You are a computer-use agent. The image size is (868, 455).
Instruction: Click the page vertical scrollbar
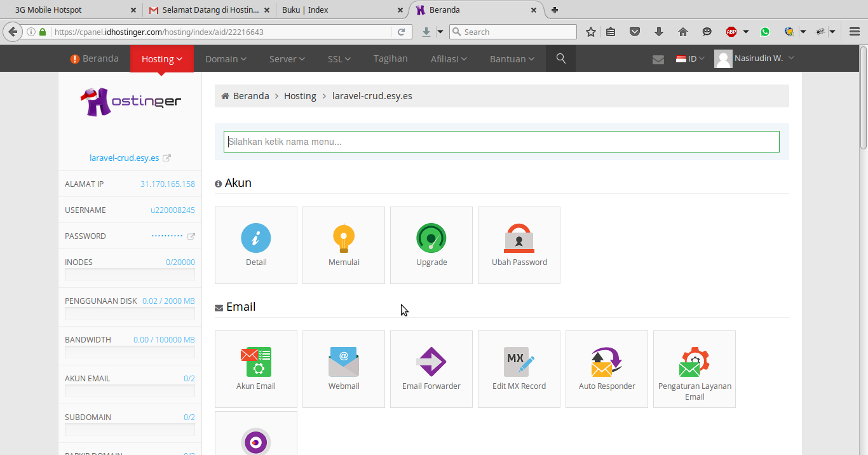click(864, 97)
